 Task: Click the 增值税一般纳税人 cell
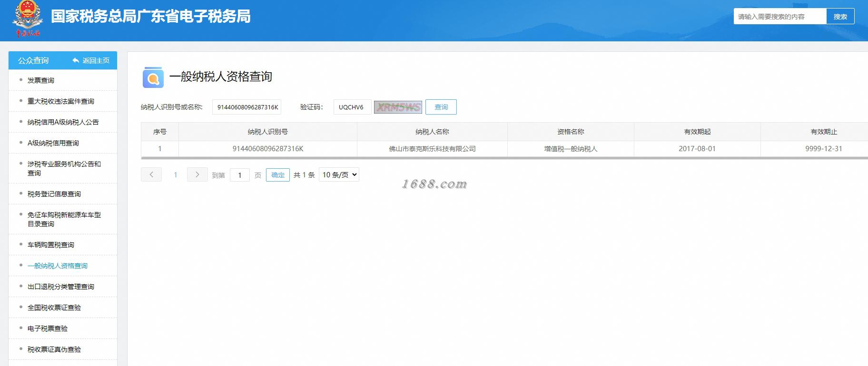pos(571,149)
